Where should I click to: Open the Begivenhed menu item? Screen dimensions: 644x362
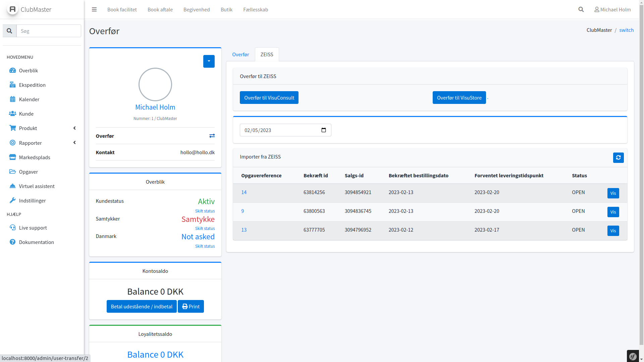pos(197,9)
